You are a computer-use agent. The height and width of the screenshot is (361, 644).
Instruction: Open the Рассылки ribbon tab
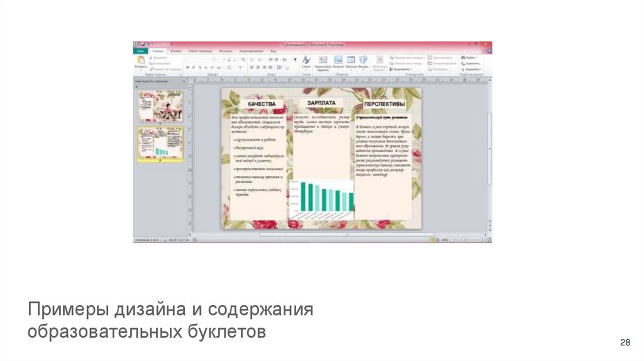[x=226, y=52]
